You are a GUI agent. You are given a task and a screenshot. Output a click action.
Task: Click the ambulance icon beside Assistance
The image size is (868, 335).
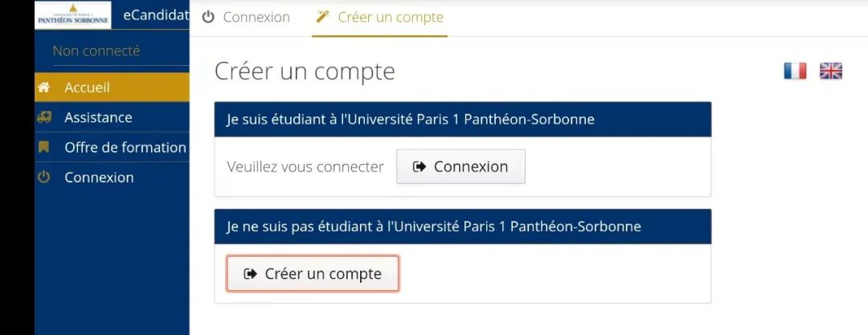pyautogui.click(x=43, y=117)
